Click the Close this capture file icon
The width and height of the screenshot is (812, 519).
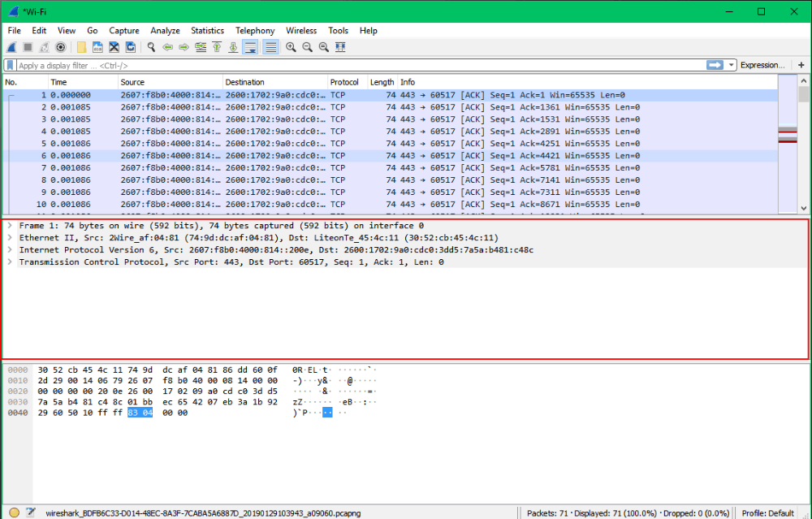tap(114, 47)
